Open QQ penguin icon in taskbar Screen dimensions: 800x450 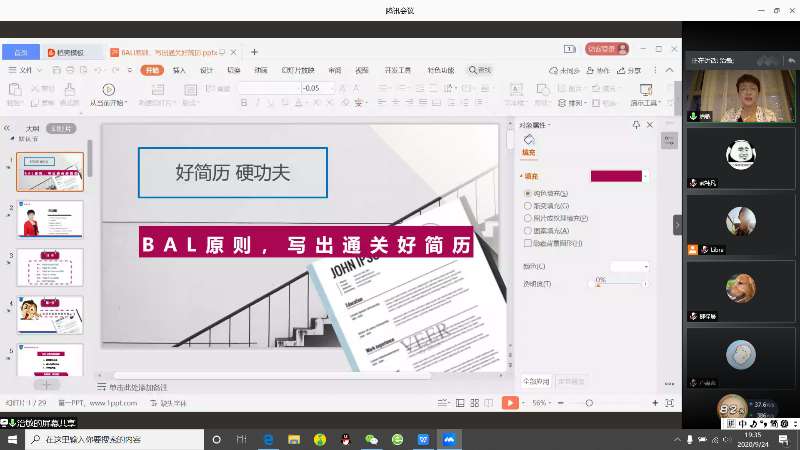click(345, 439)
